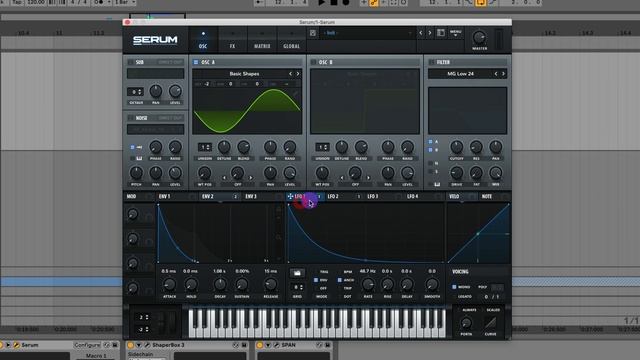This screenshot has width=640, height=360.
Task: Toggle the LFO ANCH checkbox
Action: click(x=340, y=280)
